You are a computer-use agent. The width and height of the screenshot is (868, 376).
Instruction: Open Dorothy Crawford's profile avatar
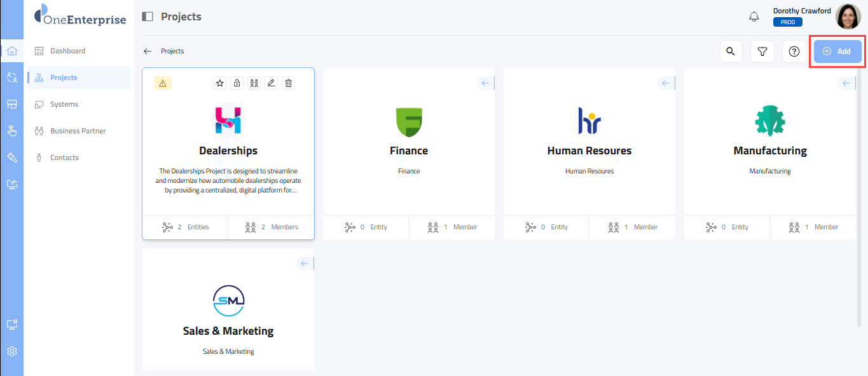click(x=848, y=17)
